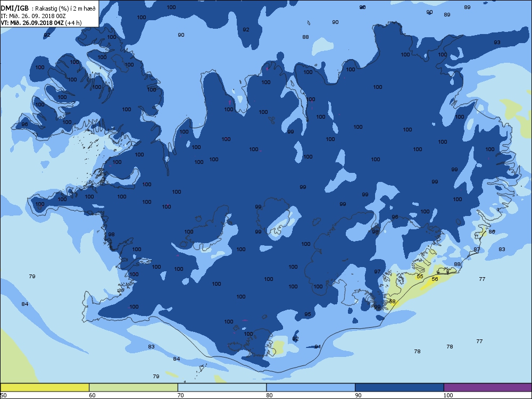This screenshot has height=399, width=532.
Task: Click the '86' humidity value on the map
Action: (492, 231)
